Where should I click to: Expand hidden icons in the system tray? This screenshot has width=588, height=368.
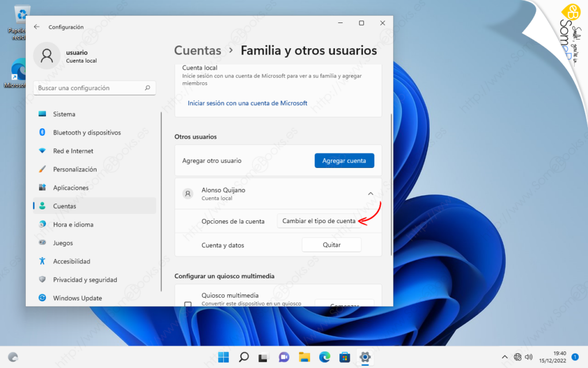pyautogui.click(x=504, y=356)
